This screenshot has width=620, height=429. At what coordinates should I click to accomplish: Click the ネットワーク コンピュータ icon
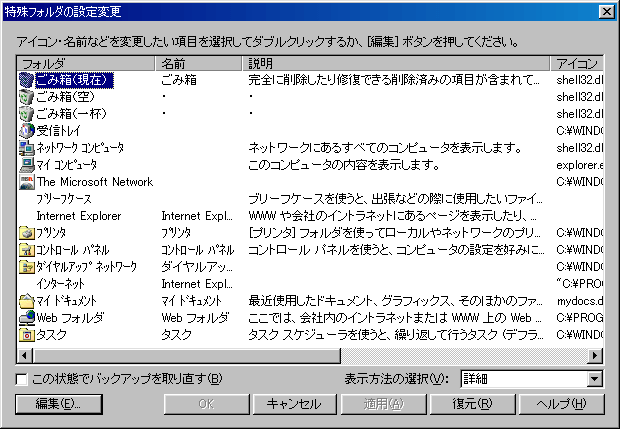pyautogui.click(x=26, y=148)
